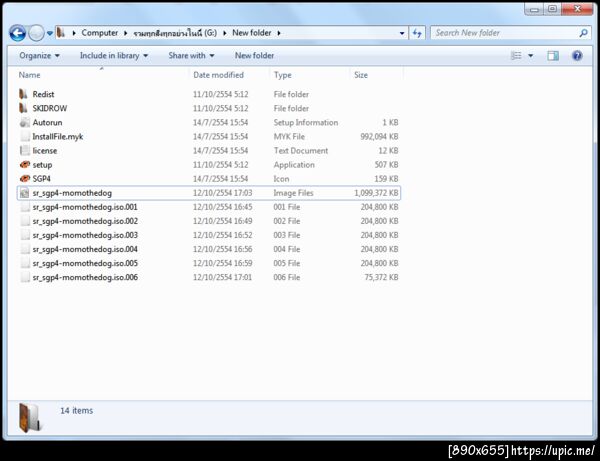Click the sr_sgp4-momothedog.iso.003 name
This screenshot has height=461, width=600.
(x=85, y=235)
